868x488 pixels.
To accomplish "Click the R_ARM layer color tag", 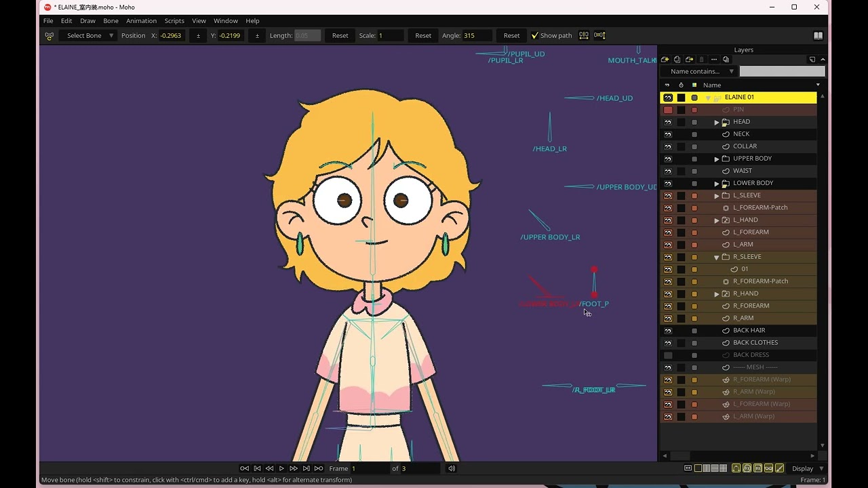I will [694, 318].
